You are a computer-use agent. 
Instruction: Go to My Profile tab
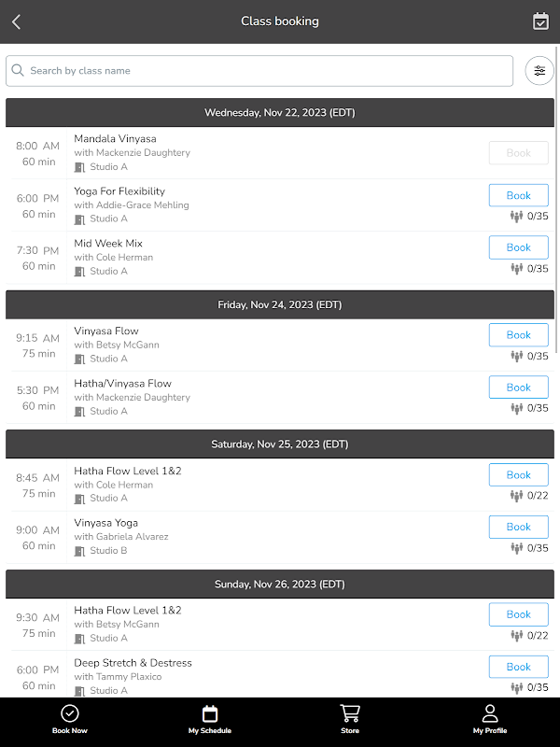tap(490, 719)
